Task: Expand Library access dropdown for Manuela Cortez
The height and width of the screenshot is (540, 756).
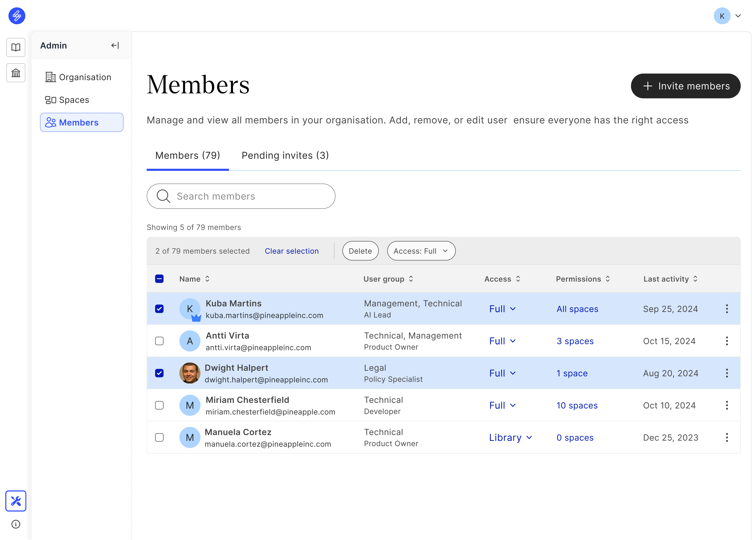Action: (510, 438)
